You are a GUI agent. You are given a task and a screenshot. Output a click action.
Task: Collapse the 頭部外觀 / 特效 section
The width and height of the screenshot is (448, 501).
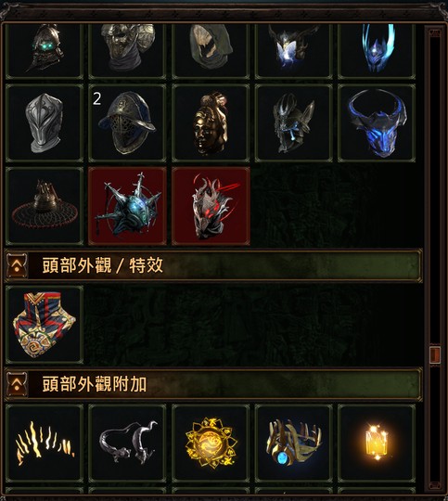pos(17,265)
